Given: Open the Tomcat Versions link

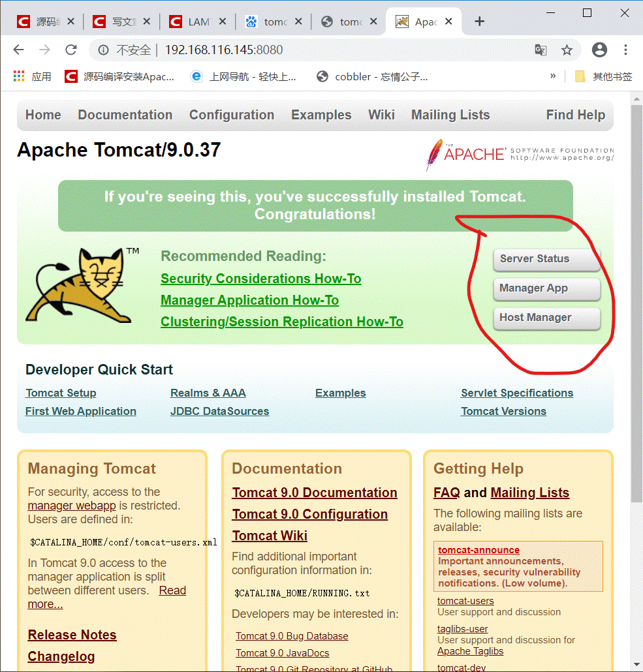Looking at the screenshot, I should pos(503,411).
